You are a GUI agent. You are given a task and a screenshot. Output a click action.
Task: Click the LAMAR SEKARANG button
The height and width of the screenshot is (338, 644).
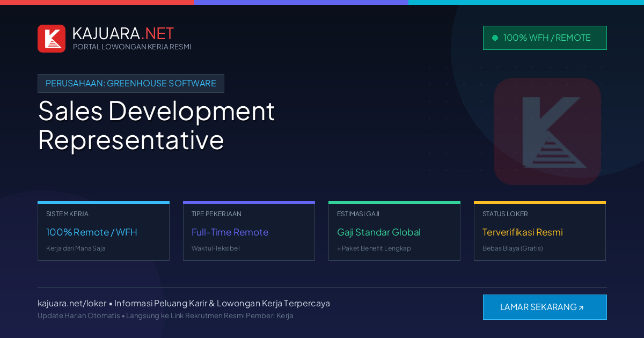(545, 307)
